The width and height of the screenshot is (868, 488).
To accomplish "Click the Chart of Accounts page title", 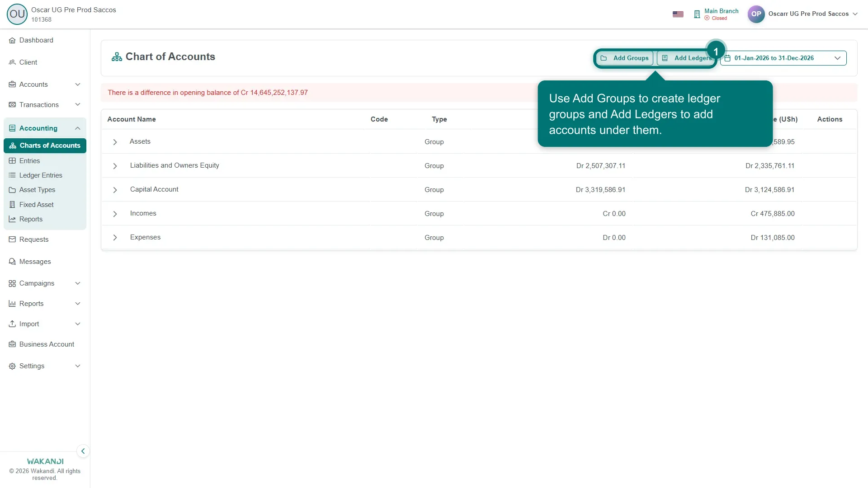I will click(170, 56).
